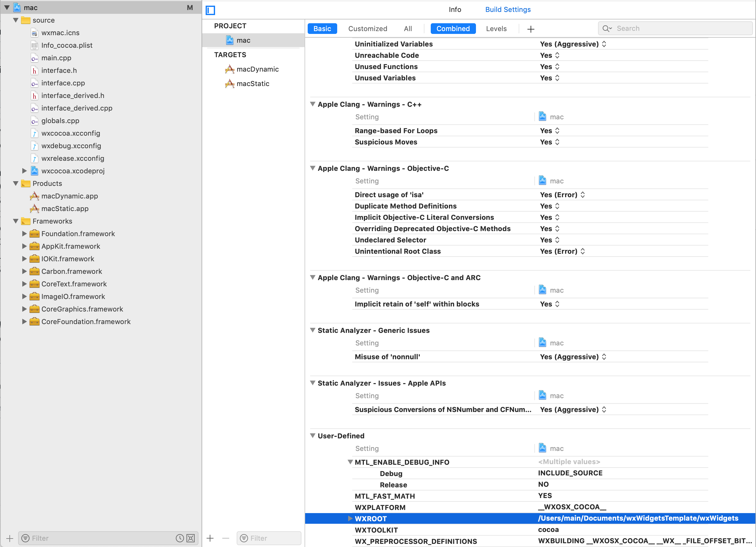Select the WXPLATFORM setting row

530,507
